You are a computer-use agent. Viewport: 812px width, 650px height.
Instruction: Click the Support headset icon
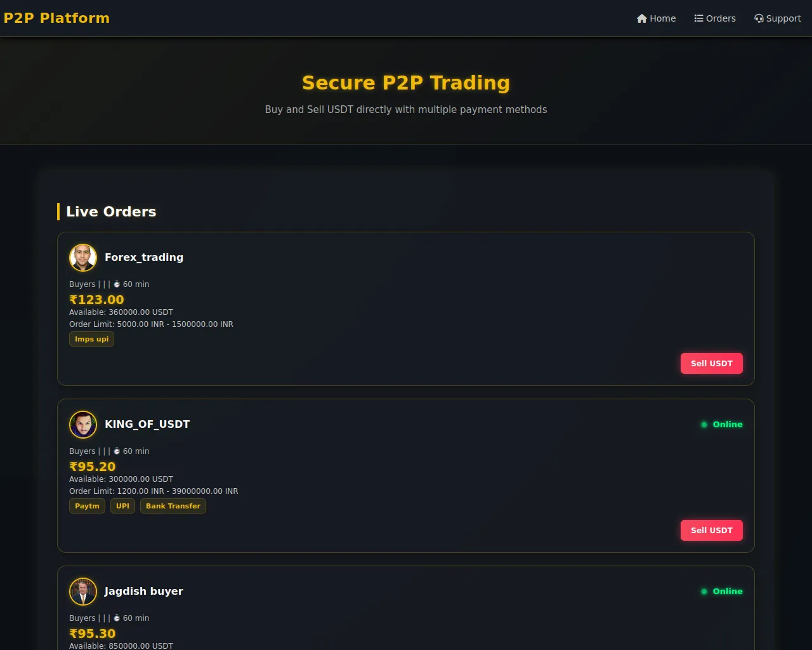coord(759,18)
